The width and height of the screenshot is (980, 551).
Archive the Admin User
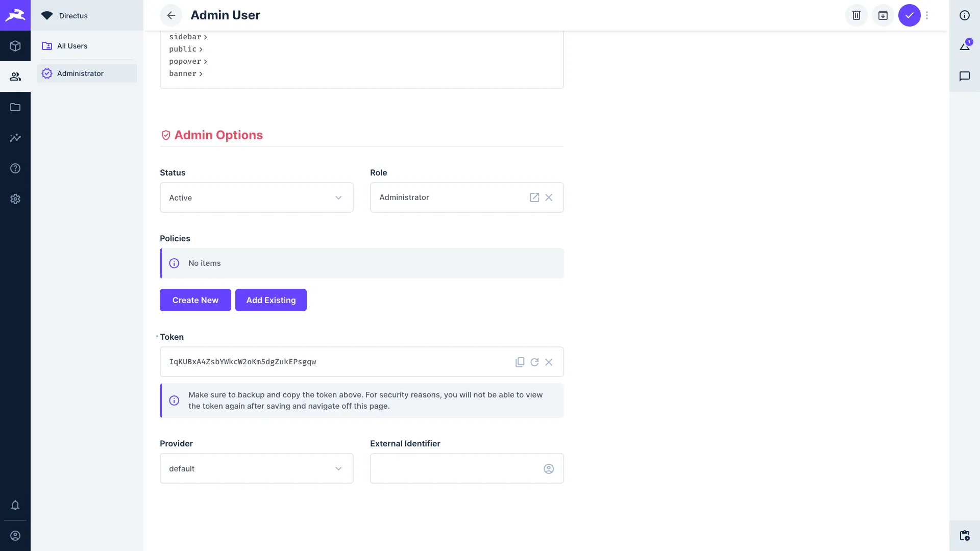883,15
